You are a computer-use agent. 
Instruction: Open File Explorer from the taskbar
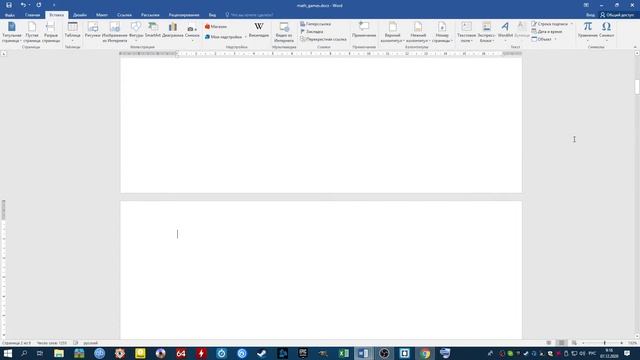[x=59, y=353]
